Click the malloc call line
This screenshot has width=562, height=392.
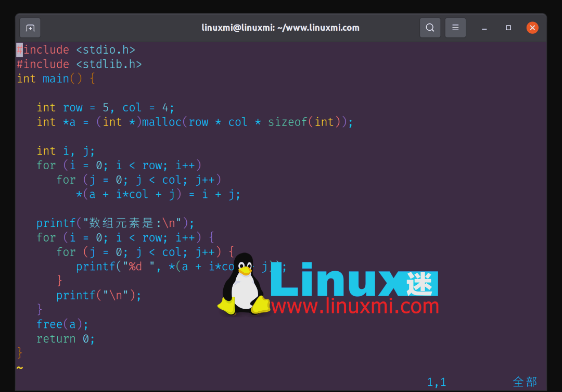point(195,122)
